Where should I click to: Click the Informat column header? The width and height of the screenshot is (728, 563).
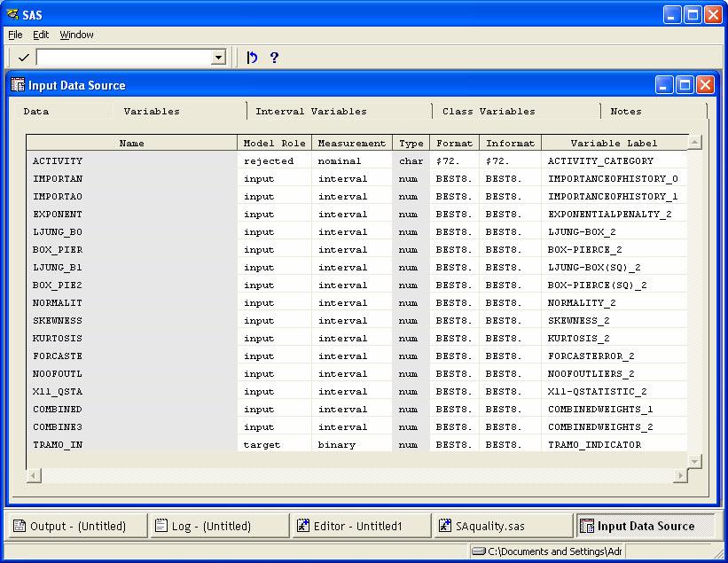click(x=510, y=143)
